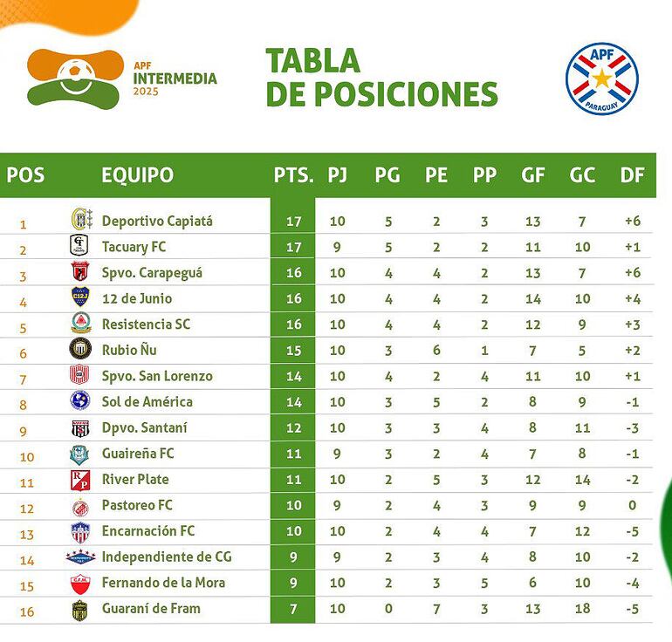Click the Rubio Ñu team crest

tap(80, 350)
